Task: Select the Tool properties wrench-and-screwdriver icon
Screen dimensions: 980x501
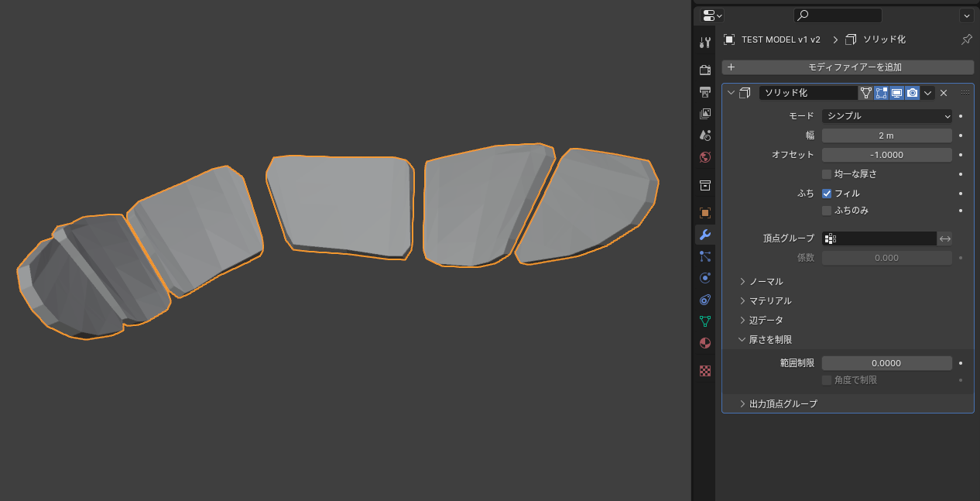Action: [704, 41]
